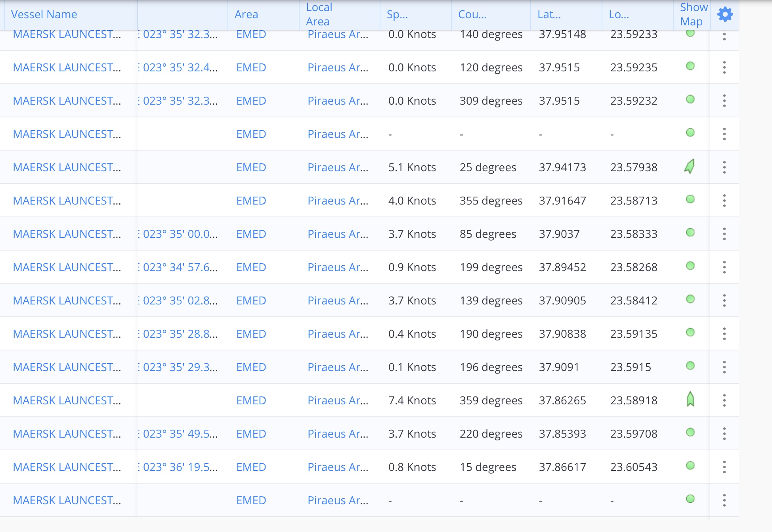Screen dimensions: 772x532
Task: Click green map dot for 309 degrees row
Action: point(690,99)
